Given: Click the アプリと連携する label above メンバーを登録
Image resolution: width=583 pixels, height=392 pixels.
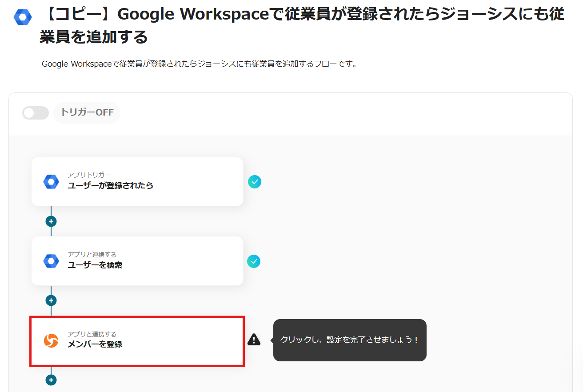Looking at the screenshot, I should click(x=92, y=334).
